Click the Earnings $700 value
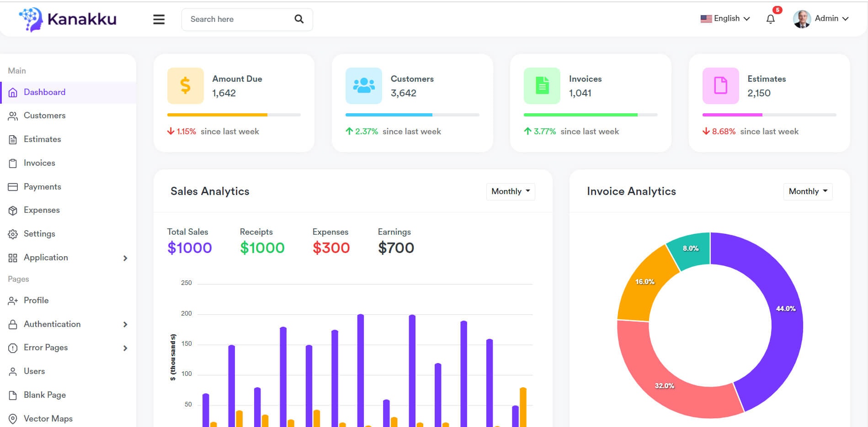 pyautogui.click(x=396, y=248)
